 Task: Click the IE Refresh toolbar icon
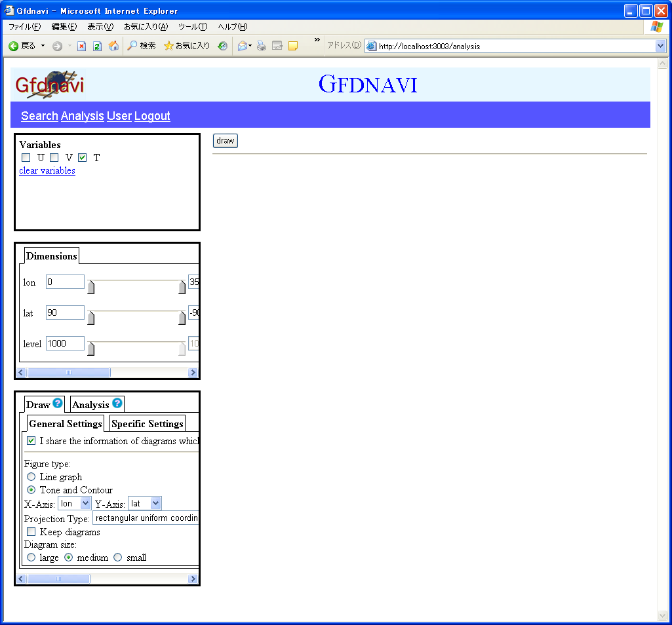click(x=97, y=46)
